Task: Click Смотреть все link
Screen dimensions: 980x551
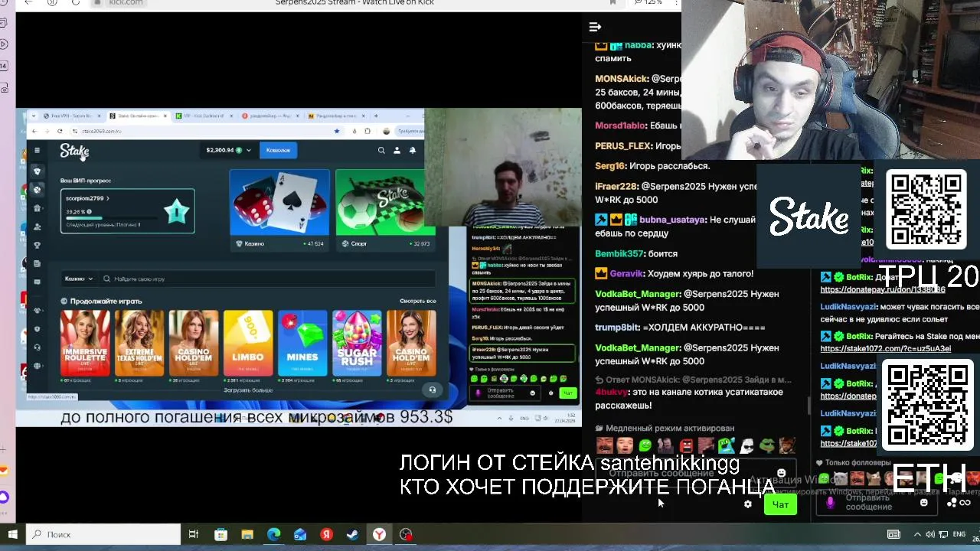Action: pyautogui.click(x=417, y=301)
